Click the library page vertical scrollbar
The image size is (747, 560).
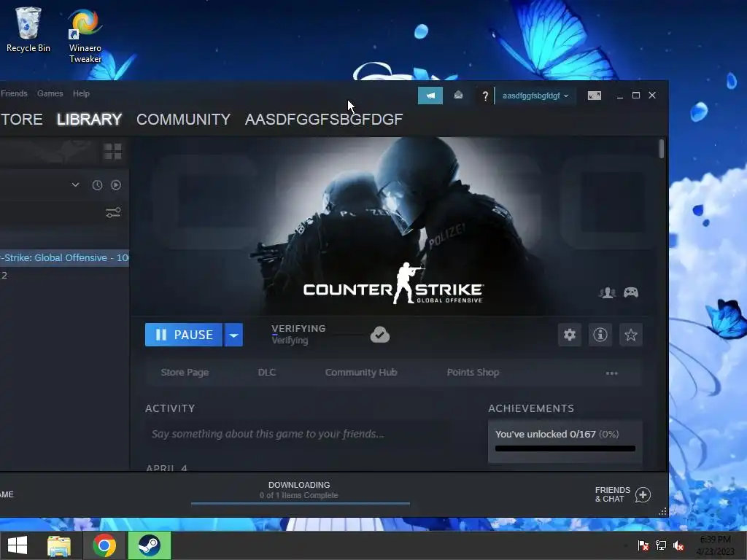[x=661, y=149]
